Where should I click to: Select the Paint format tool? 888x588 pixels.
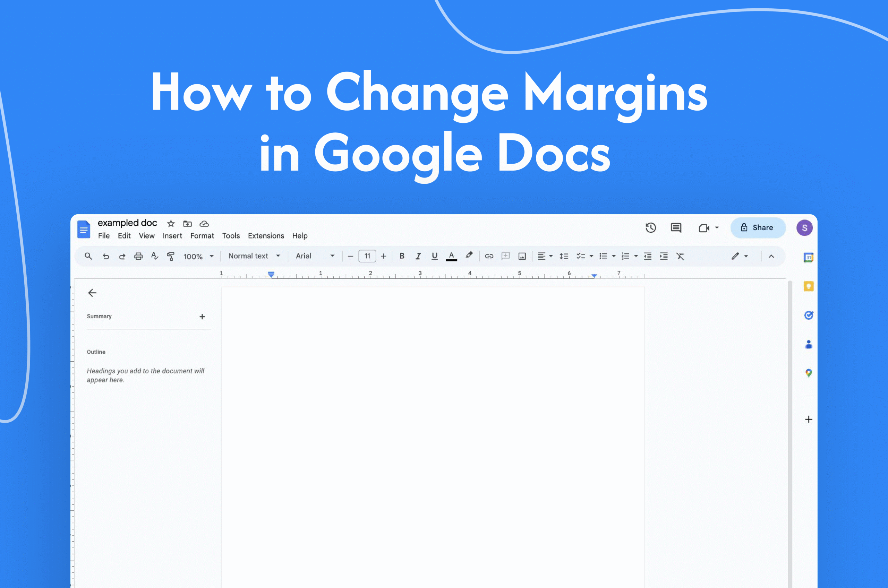pos(171,256)
